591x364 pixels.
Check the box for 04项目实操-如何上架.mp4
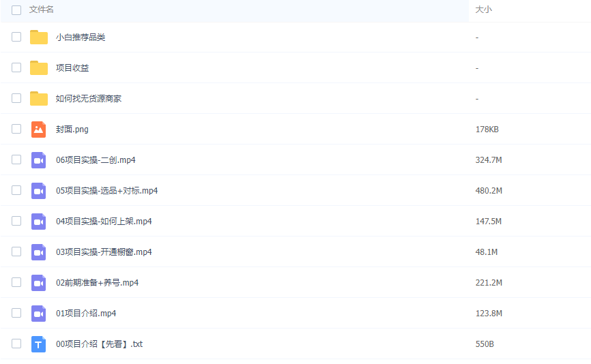pyautogui.click(x=16, y=221)
